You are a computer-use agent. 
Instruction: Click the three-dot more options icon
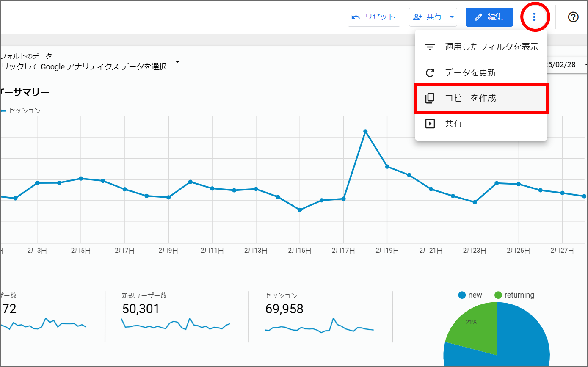click(x=534, y=17)
